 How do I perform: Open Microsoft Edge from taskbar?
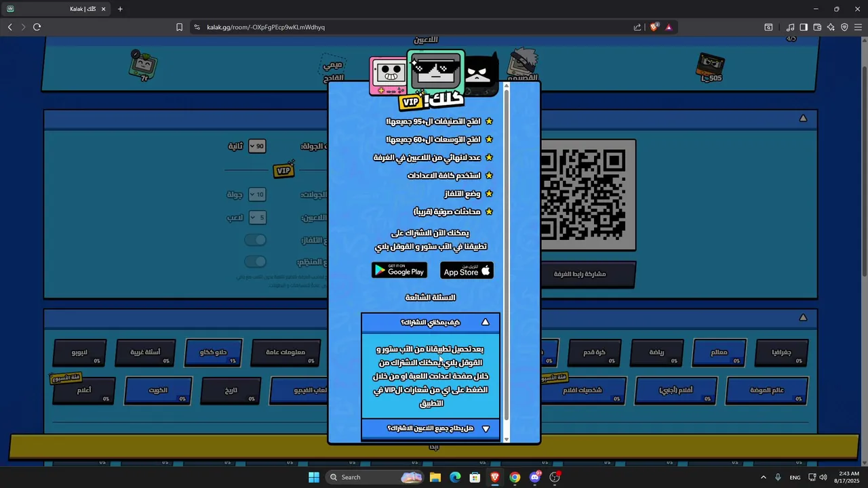pos(455,477)
